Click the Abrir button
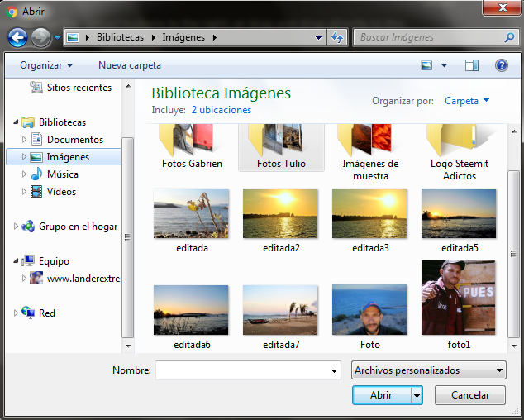 click(382, 395)
